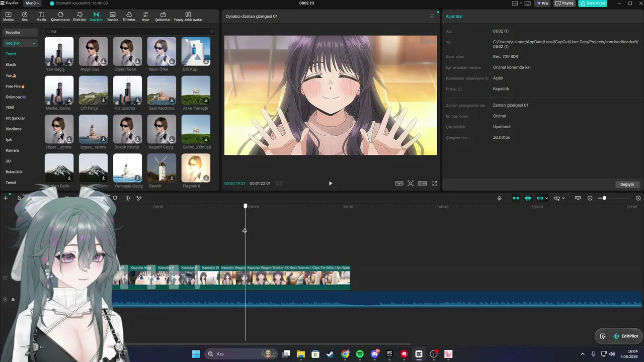The height and width of the screenshot is (362, 644).
Task: Click the Paylaş share button
Action: click(565, 4)
